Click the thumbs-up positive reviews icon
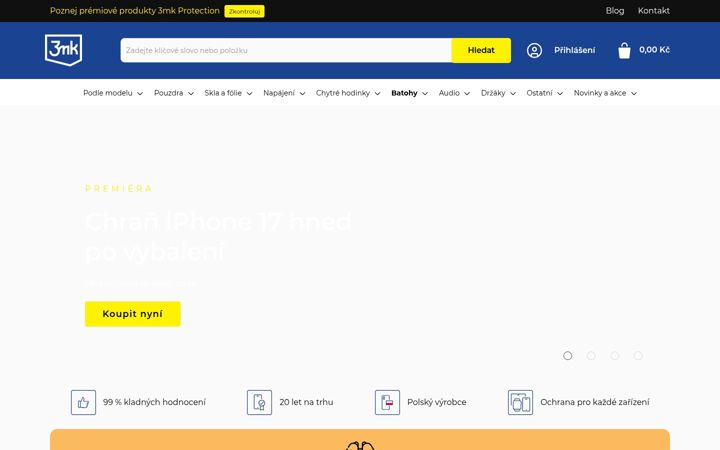 click(x=84, y=402)
